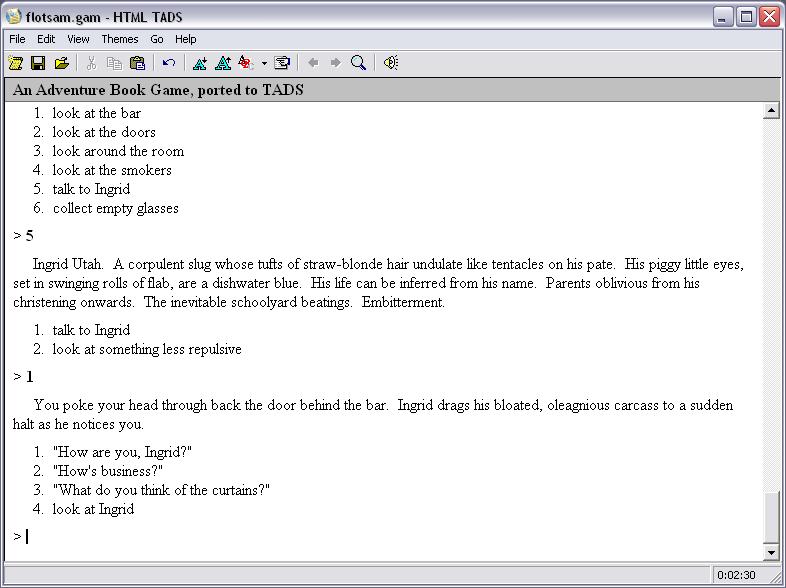
Task: Open a saved game folder icon
Action: (61, 63)
